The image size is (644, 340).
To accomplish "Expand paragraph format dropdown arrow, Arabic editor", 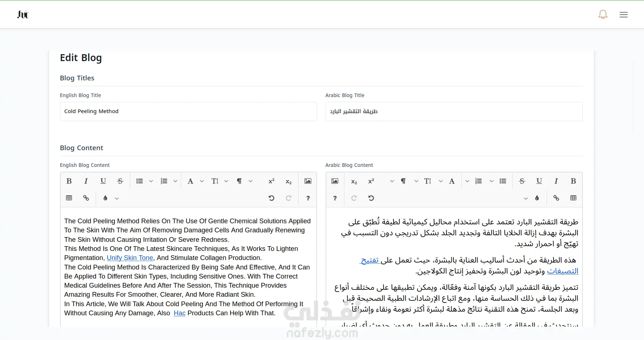I will coord(392,181).
